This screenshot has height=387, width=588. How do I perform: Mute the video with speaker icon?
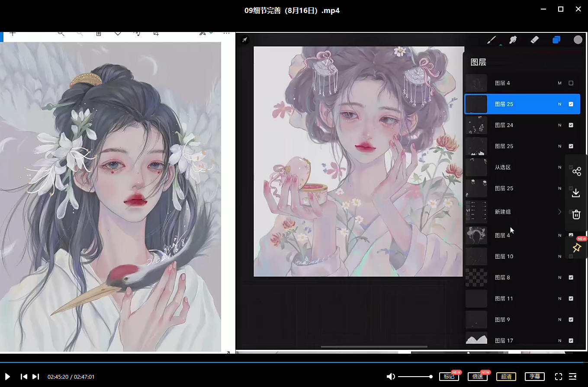click(391, 377)
